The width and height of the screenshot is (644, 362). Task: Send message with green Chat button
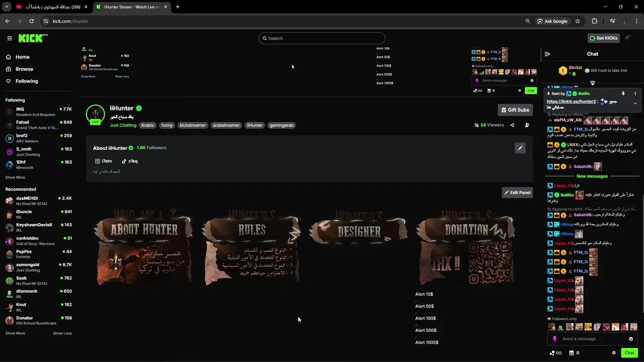(629, 353)
